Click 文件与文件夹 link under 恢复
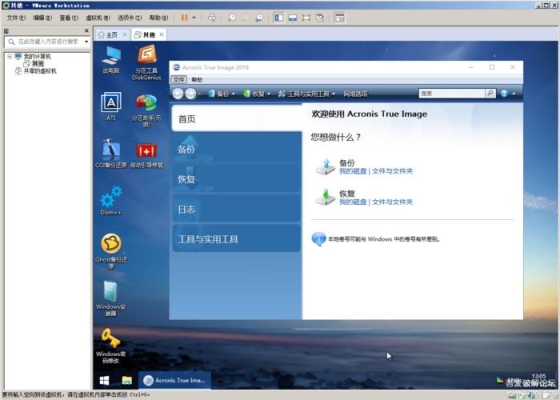This screenshot has width=560, height=400. (x=392, y=202)
